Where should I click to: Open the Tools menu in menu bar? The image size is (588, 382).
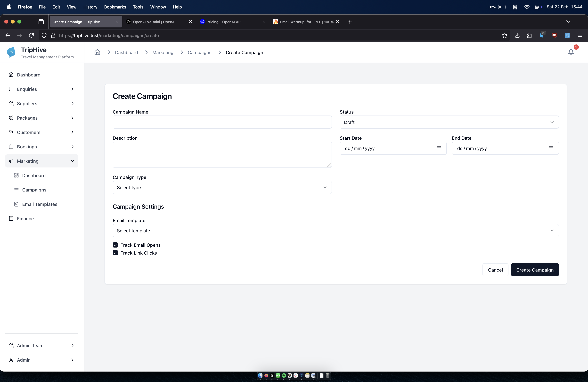point(138,7)
